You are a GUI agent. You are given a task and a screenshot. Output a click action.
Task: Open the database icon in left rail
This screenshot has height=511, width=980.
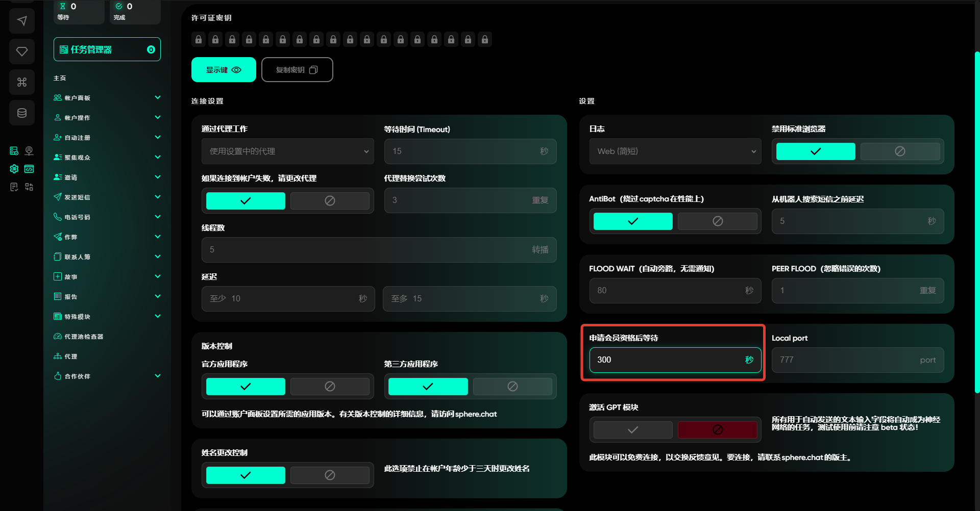coord(21,113)
